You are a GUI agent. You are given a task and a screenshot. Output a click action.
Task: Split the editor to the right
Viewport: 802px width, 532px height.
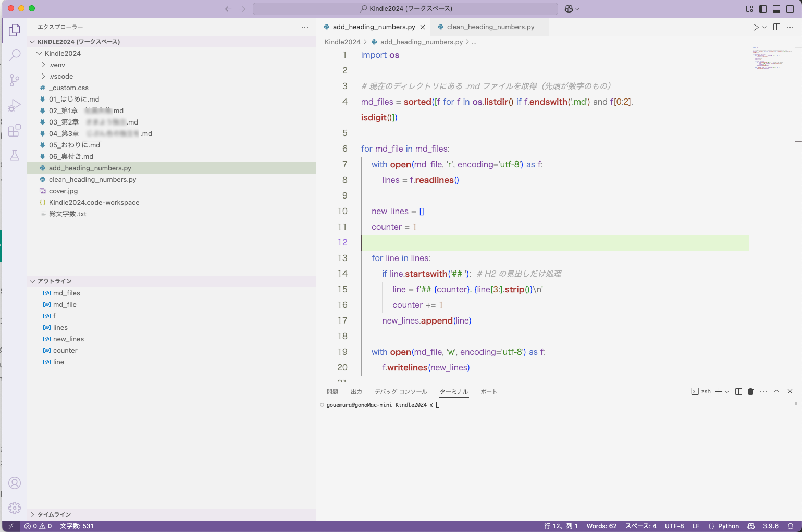(x=776, y=27)
